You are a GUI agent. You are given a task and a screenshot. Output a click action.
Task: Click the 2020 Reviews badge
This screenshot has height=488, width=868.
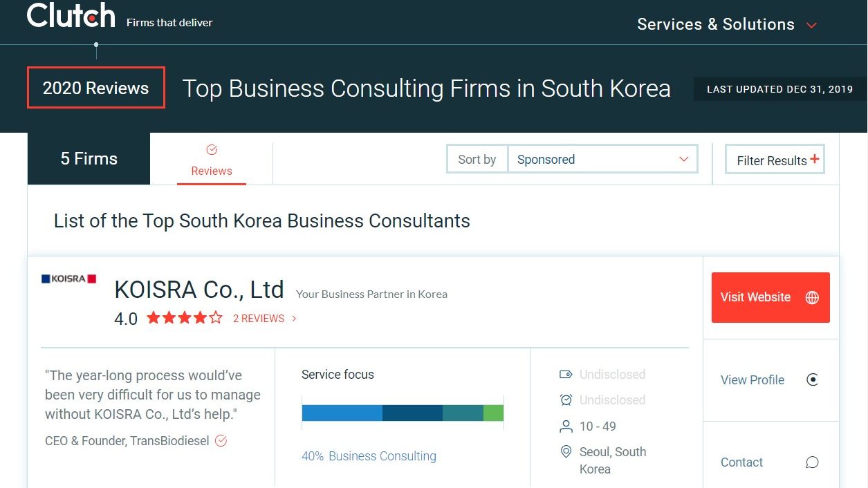click(96, 88)
